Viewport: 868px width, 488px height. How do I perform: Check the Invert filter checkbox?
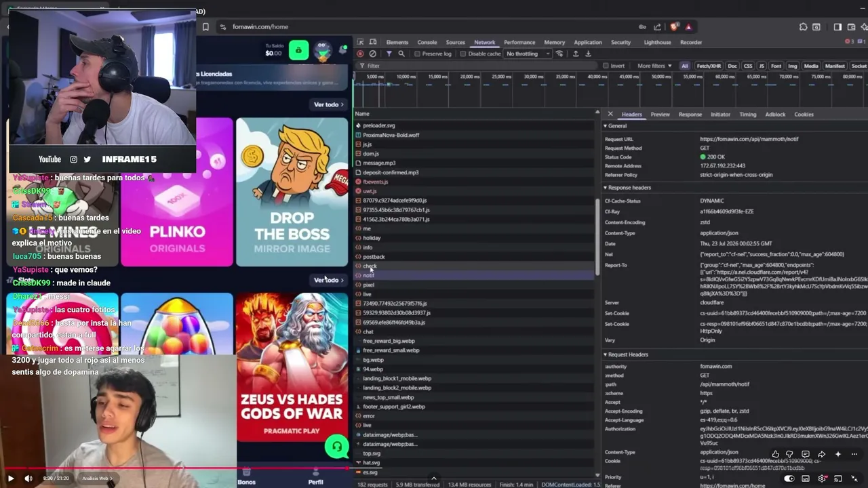(x=606, y=66)
